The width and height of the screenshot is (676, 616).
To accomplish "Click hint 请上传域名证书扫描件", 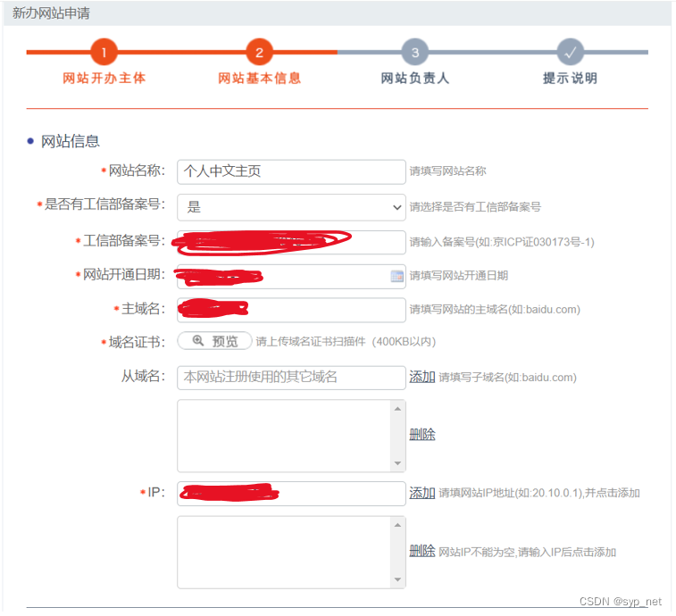I will 346,341.
